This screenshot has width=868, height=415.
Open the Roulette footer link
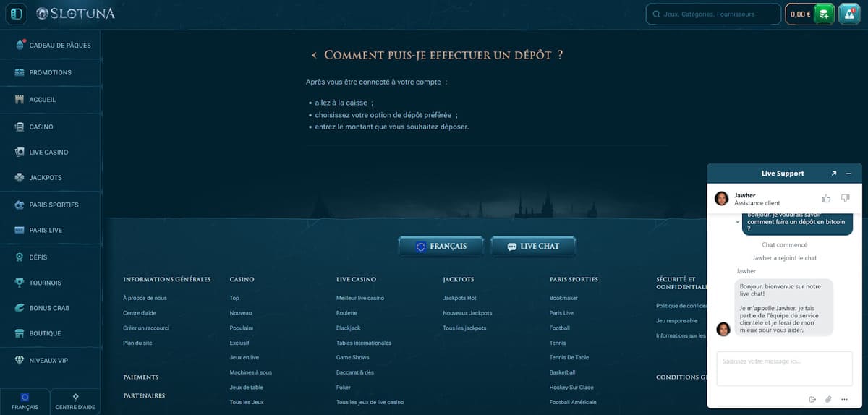(x=346, y=313)
